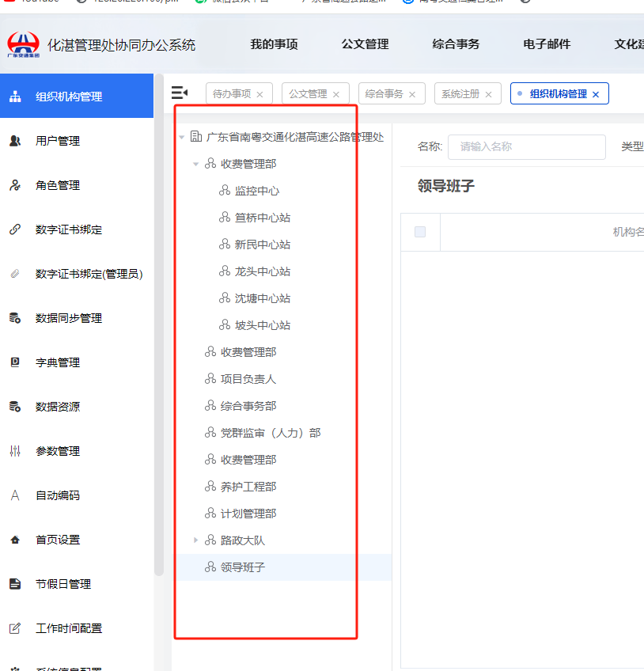Click the 角色管理 role icon
Viewport: 644px width, 671px height.
(15, 185)
